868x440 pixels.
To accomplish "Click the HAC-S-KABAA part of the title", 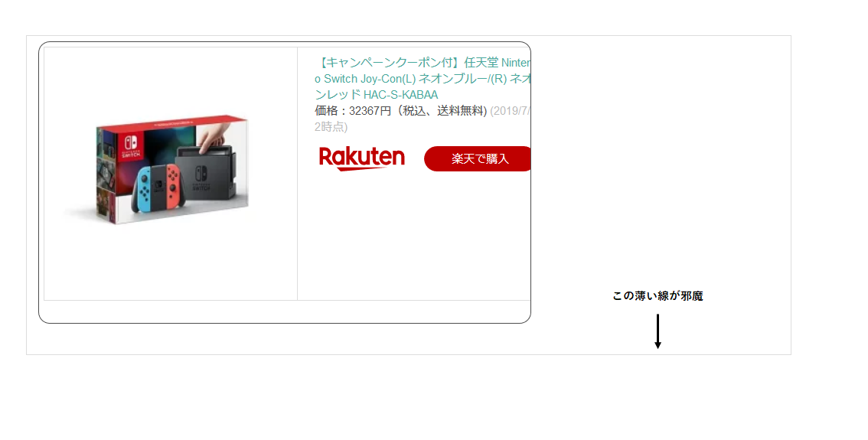I will 401,95.
